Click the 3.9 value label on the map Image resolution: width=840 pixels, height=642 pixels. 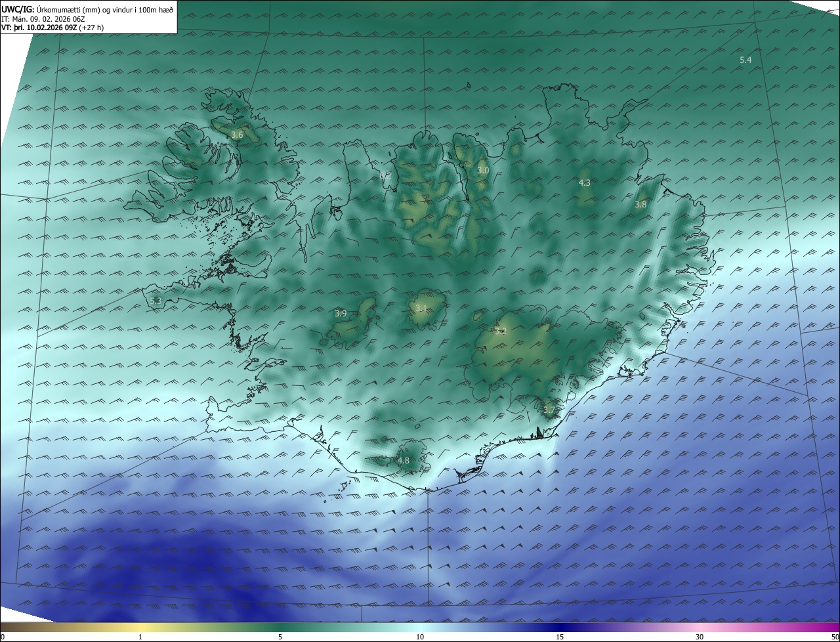[341, 314]
